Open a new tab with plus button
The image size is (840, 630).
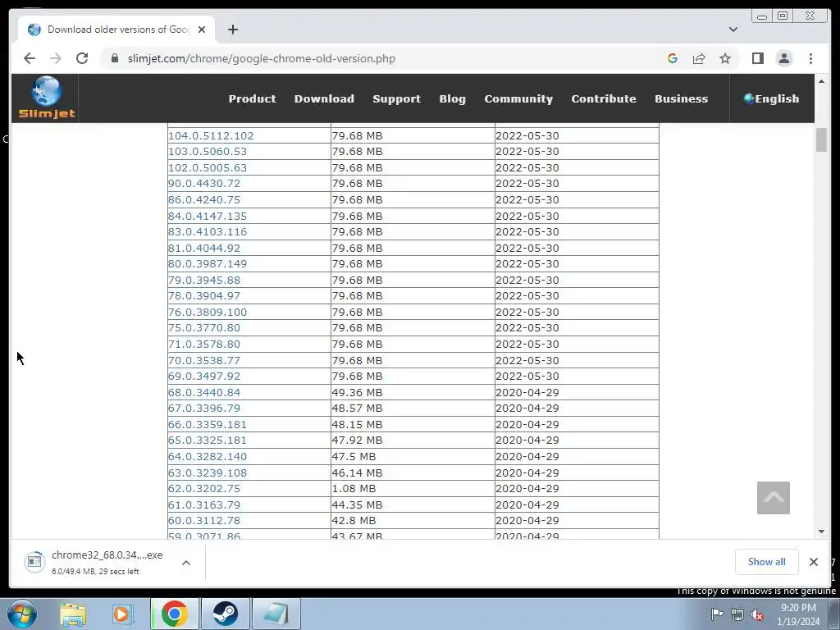(232, 30)
